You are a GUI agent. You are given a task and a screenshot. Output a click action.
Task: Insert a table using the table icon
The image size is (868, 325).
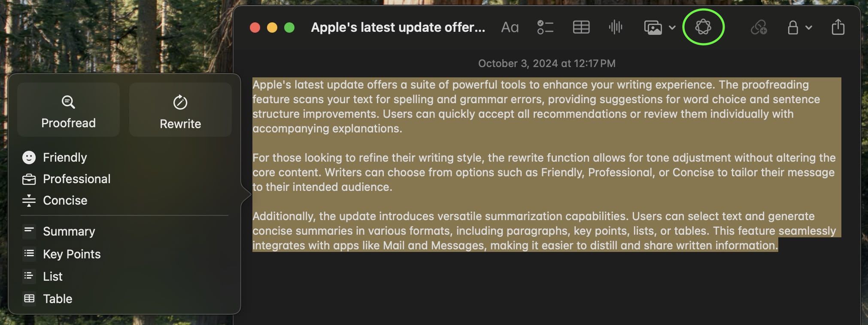click(x=580, y=27)
